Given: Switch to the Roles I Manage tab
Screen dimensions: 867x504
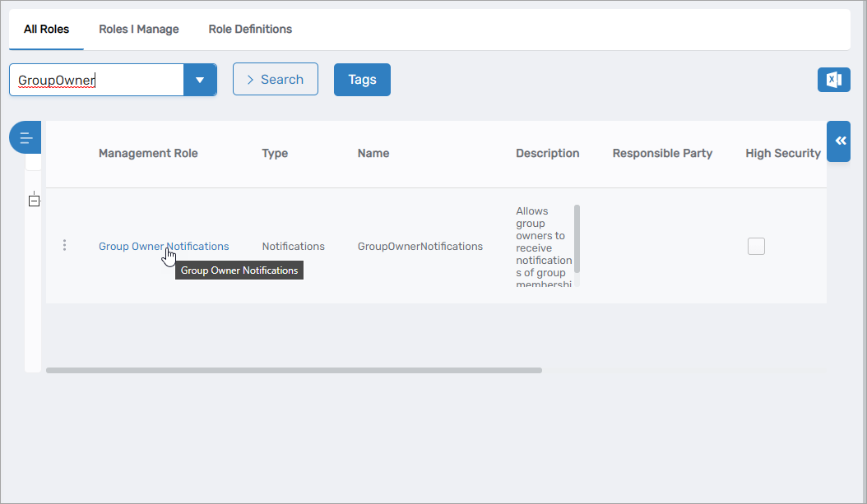Looking at the screenshot, I should 139,29.
